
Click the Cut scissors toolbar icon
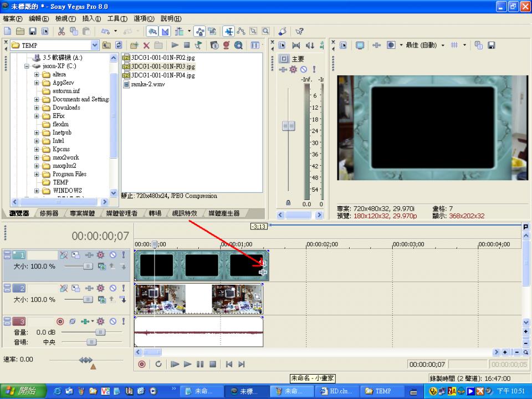point(60,31)
